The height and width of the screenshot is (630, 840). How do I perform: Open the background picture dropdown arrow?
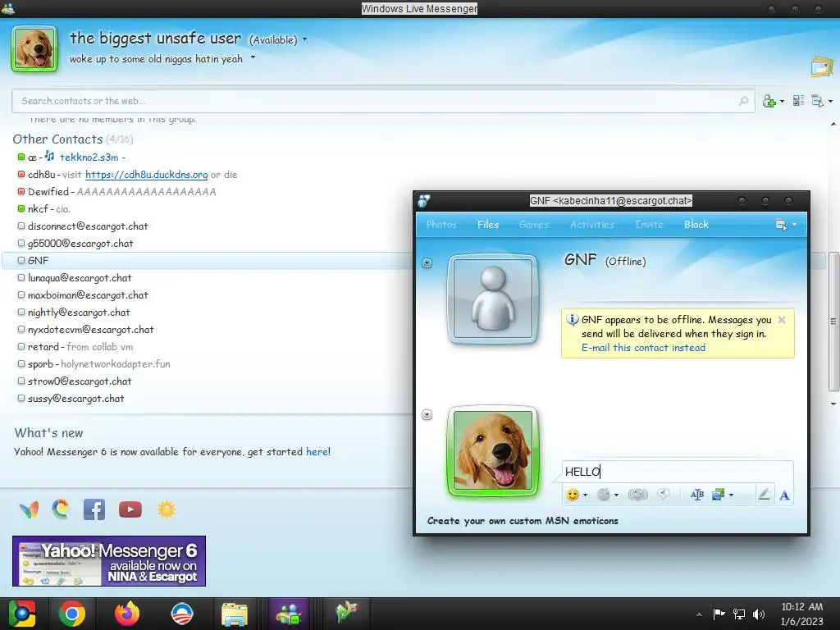[x=731, y=495]
